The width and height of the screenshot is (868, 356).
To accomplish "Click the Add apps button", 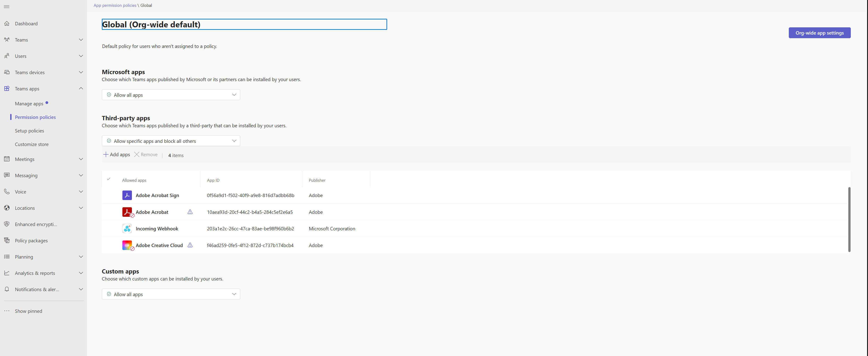I will point(117,154).
